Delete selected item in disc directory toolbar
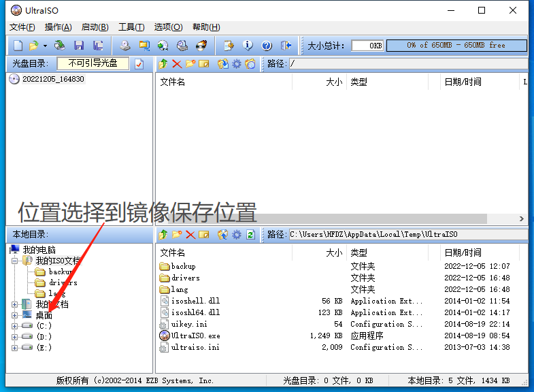 tap(177, 64)
